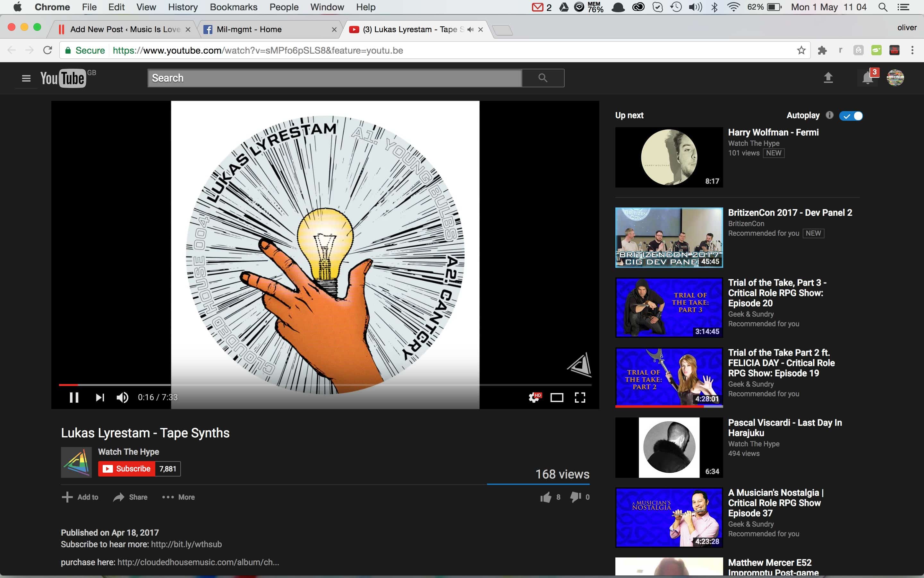
Task: Click the puzzle piece extension icon
Action: (822, 50)
